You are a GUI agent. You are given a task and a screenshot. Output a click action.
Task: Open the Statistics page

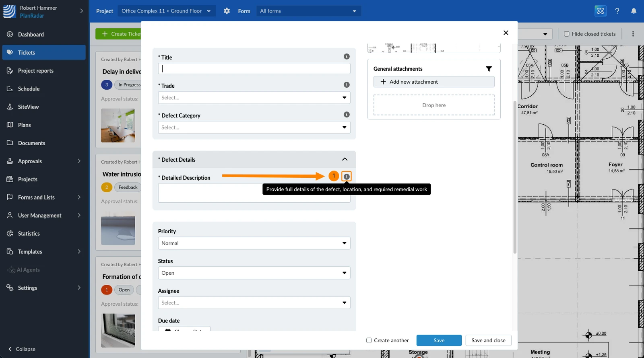click(44, 234)
